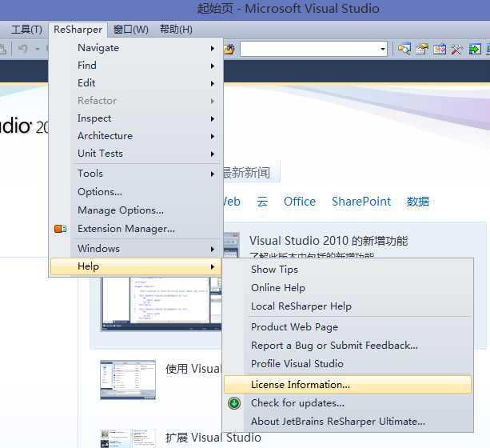
Task: Open Local ReSharper Help
Action: [348, 306]
